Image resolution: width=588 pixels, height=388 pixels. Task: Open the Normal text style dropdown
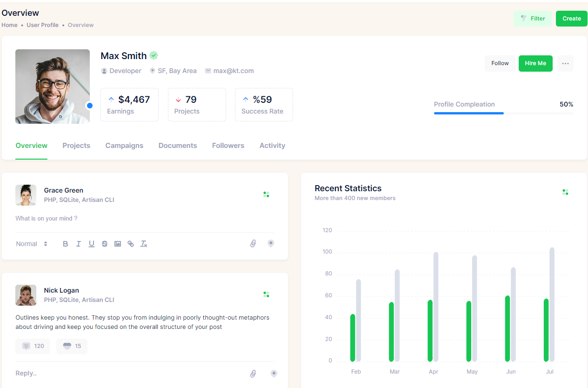click(32, 244)
